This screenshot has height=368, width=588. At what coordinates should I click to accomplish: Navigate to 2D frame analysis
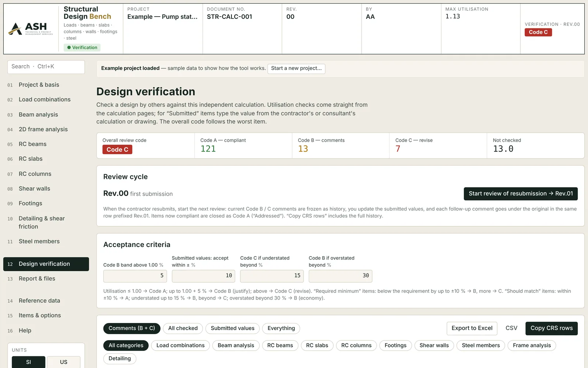46,129
